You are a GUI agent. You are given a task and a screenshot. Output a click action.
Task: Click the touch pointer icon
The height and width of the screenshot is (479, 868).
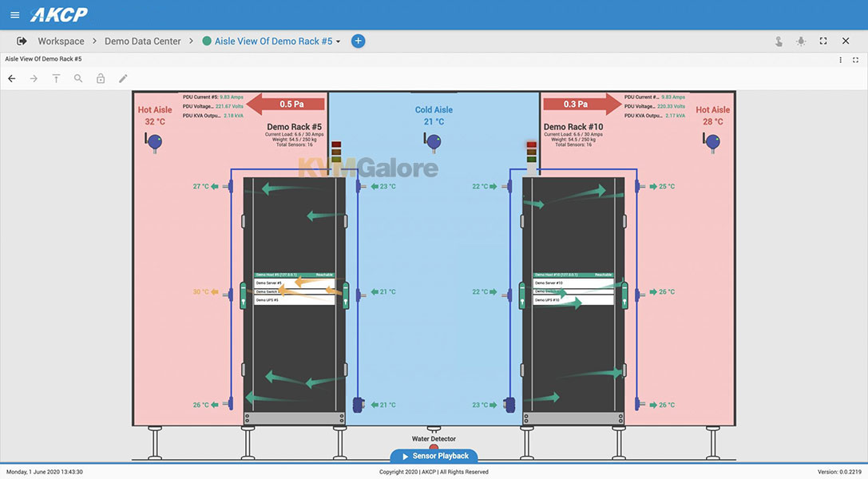point(779,41)
